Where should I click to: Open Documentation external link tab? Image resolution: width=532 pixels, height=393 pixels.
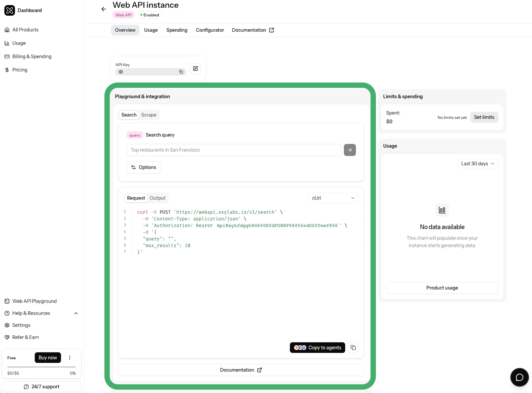253,30
